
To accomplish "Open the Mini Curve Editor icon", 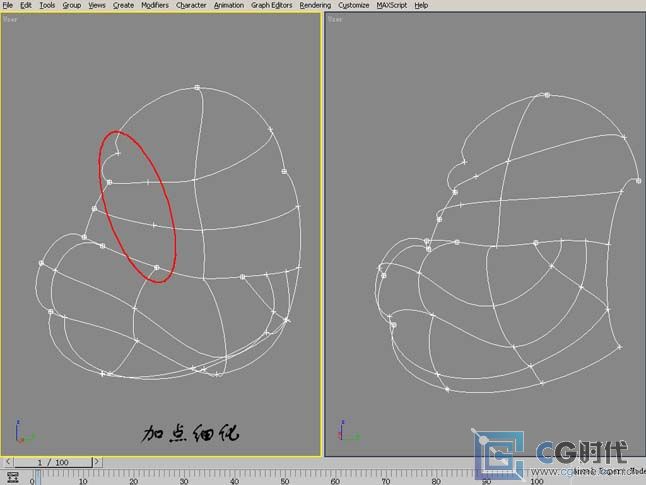I will (12, 477).
